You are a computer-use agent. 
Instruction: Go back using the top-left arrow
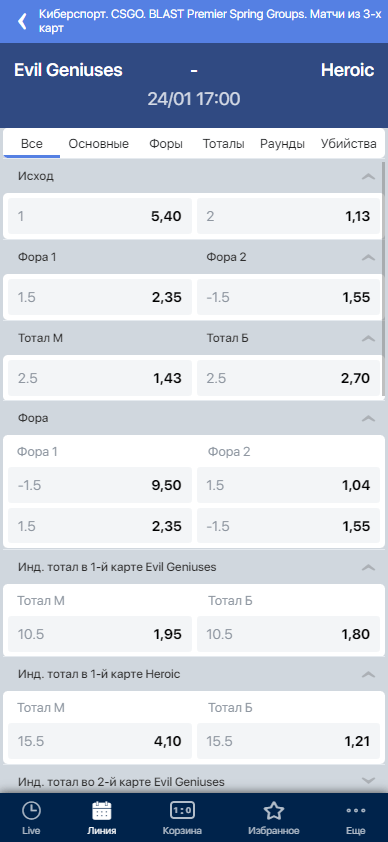[x=22, y=21]
